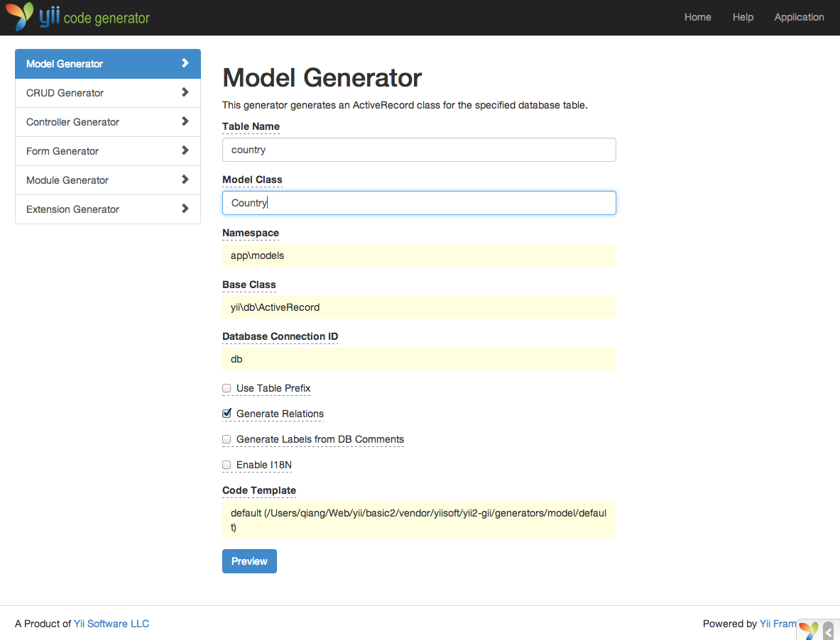Enable Generate Labels from DB Comments
Viewport: 840px width, 640px height.
(x=227, y=439)
